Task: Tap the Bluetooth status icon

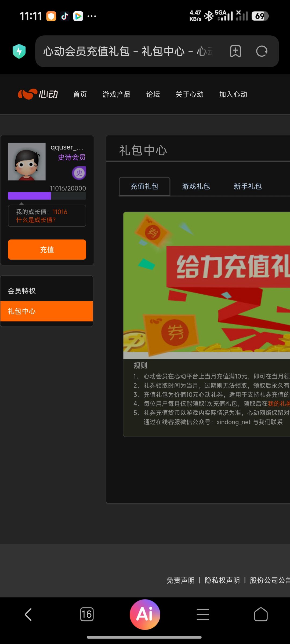Action: tap(209, 16)
